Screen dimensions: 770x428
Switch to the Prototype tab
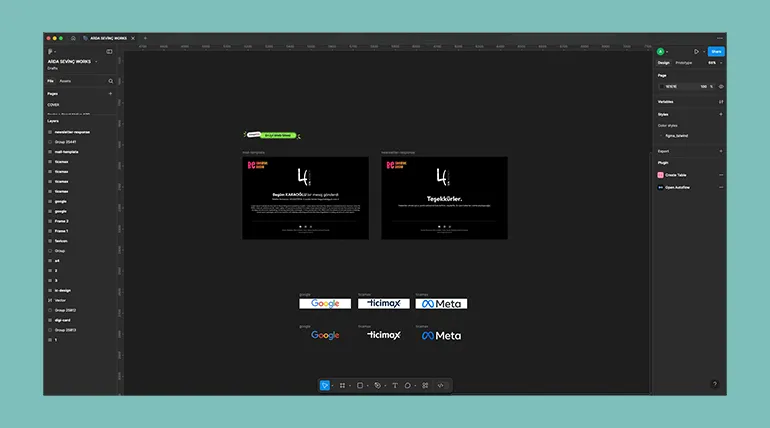point(684,63)
